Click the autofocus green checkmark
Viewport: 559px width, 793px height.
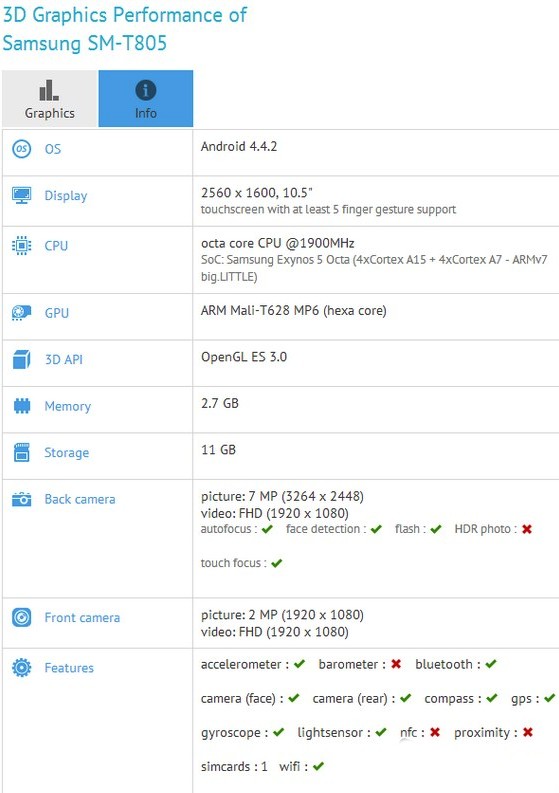click(x=267, y=529)
